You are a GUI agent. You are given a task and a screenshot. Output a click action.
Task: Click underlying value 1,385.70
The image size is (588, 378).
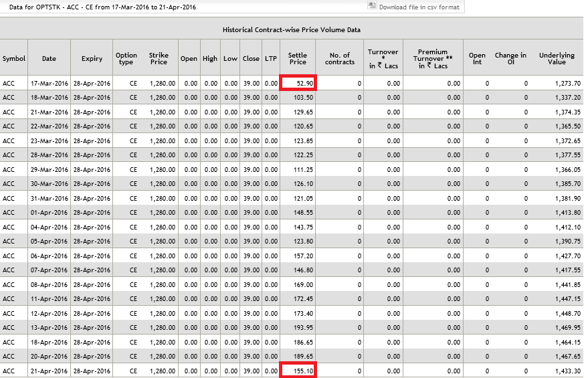(568, 184)
